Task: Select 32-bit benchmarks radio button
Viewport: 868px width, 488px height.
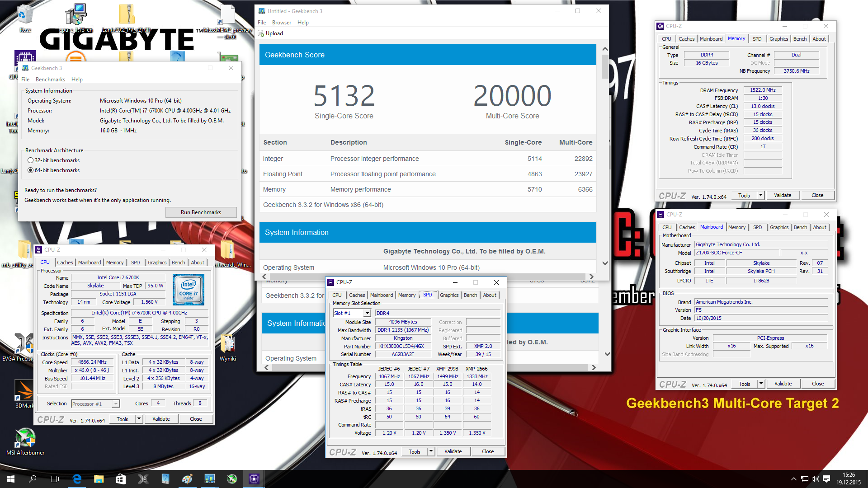Action: [30, 160]
